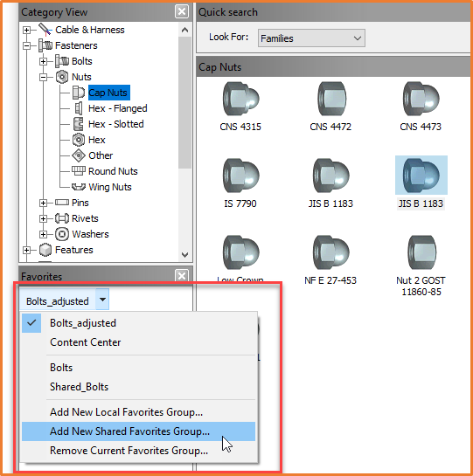Screen dimensions: 473x476
Task: Close the Category View panel
Action: click(182, 12)
